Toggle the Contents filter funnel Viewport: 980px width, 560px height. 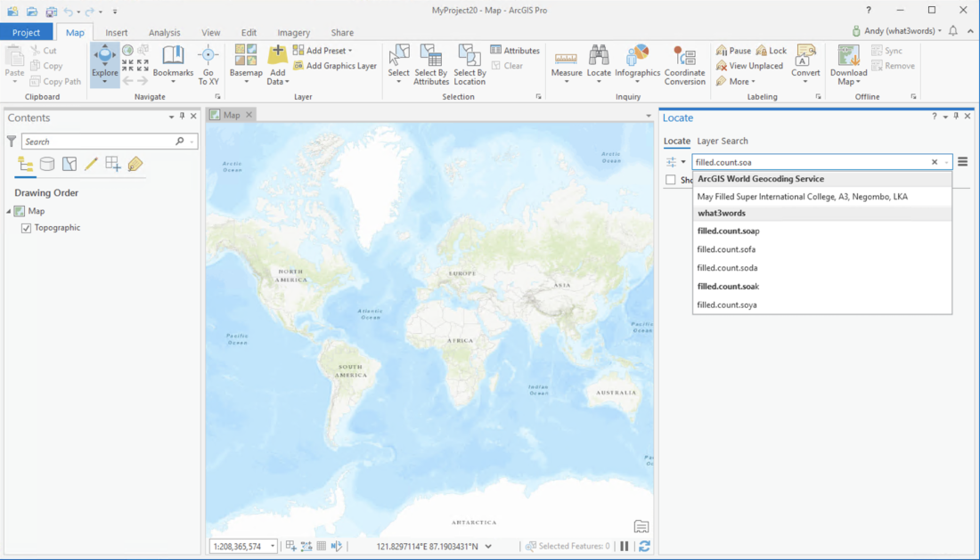pos(12,142)
